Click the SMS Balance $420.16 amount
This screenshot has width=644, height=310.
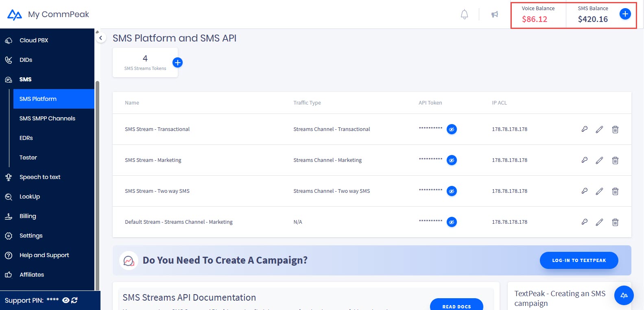point(593,19)
